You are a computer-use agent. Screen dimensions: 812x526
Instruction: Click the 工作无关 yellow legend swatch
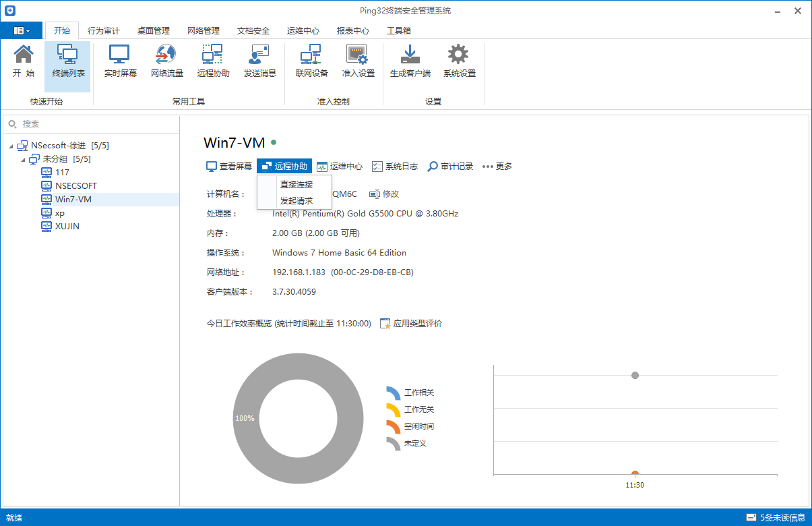(394, 410)
